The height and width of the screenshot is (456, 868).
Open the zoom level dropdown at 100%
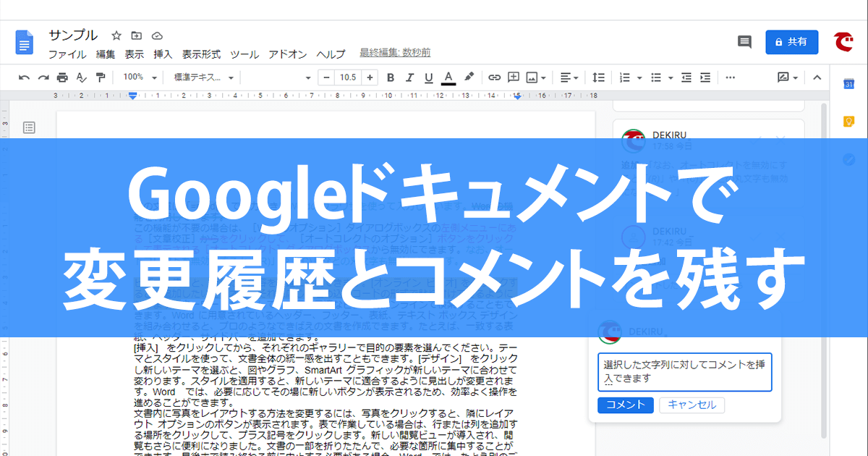click(x=139, y=77)
